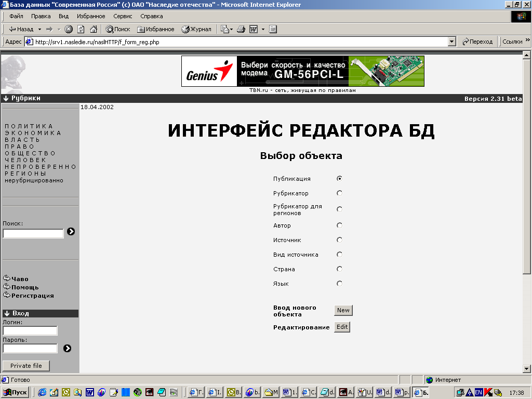Click the Переход go button
The width and height of the screenshot is (532, 399).
pyautogui.click(x=477, y=42)
